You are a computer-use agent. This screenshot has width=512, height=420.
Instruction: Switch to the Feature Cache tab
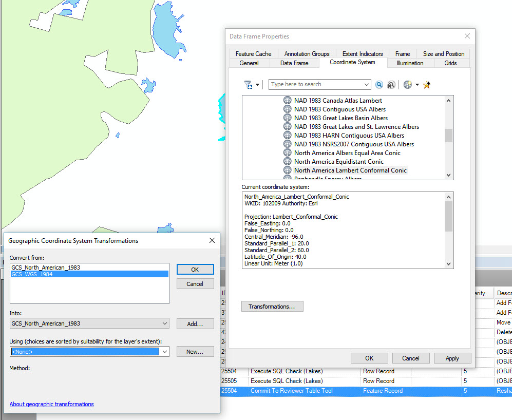click(x=253, y=54)
